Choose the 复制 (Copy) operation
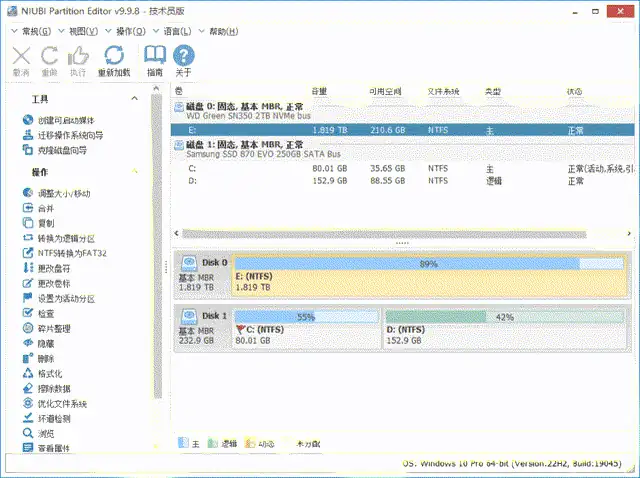This screenshot has width=640, height=478. 38,223
